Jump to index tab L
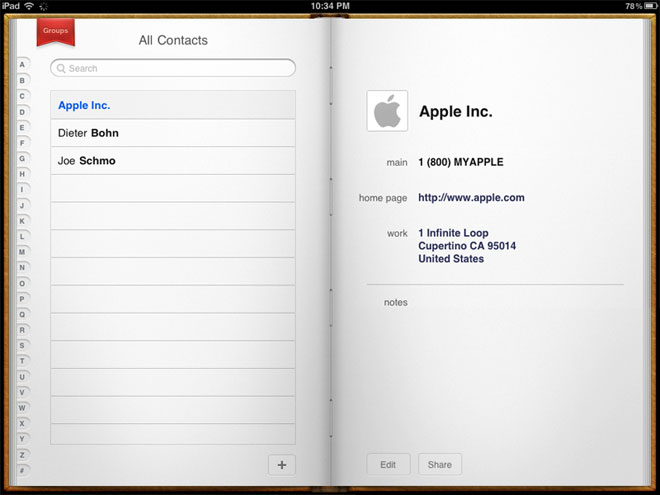The image size is (660, 495). (22, 237)
